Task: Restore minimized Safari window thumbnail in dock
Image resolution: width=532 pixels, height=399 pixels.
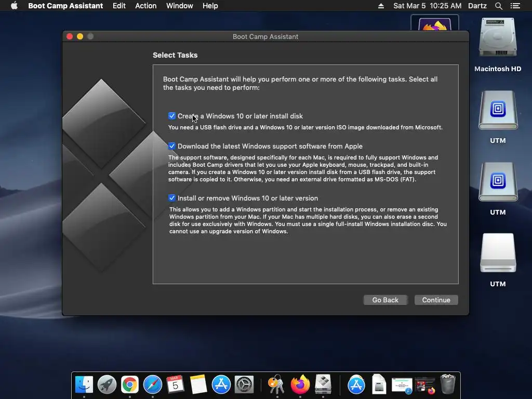Action: pyautogui.click(x=402, y=386)
